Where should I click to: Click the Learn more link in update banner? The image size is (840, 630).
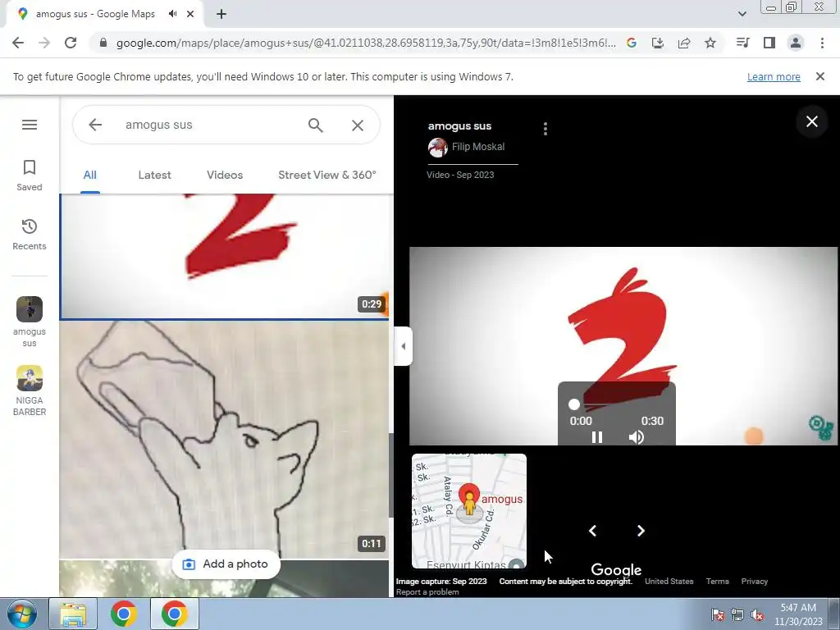pos(774,76)
